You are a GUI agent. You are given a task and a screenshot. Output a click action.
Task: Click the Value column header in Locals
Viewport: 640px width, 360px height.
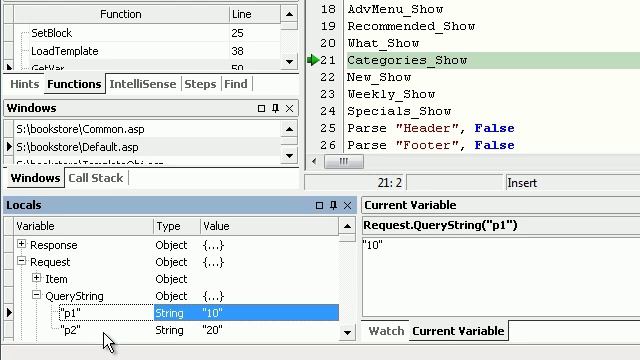(x=269, y=226)
